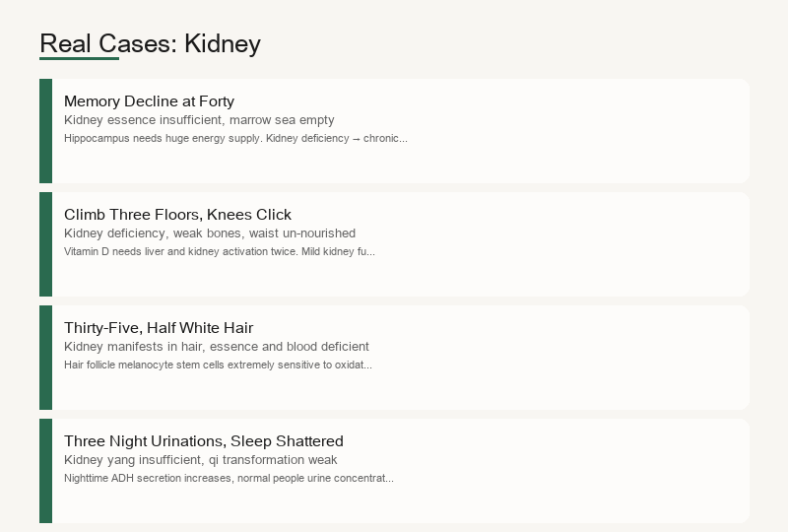Click the 'Real Cases: Kidney' heading
788x532 pixels.
click(x=151, y=43)
